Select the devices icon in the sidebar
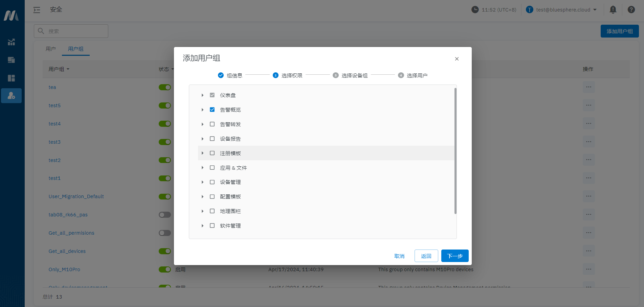Image resolution: width=644 pixels, height=307 pixels. 11,60
